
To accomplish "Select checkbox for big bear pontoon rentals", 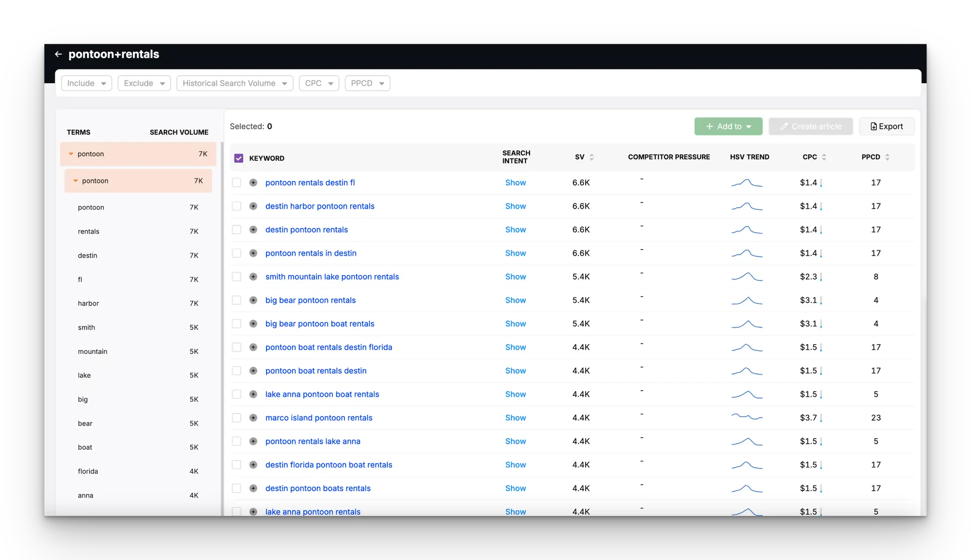I will click(x=236, y=300).
